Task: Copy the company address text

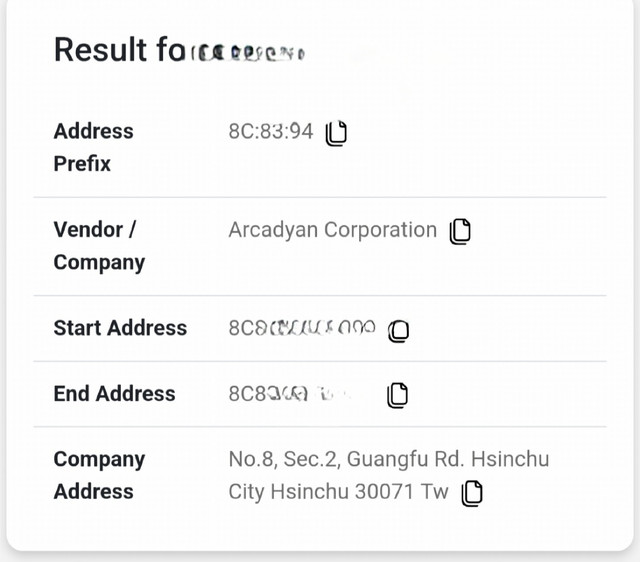Action: [472, 493]
